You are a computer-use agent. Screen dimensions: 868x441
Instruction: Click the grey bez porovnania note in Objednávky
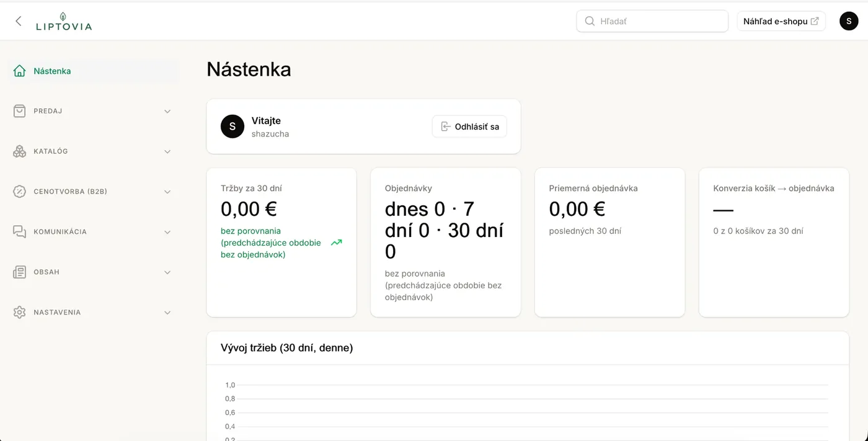point(443,285)
